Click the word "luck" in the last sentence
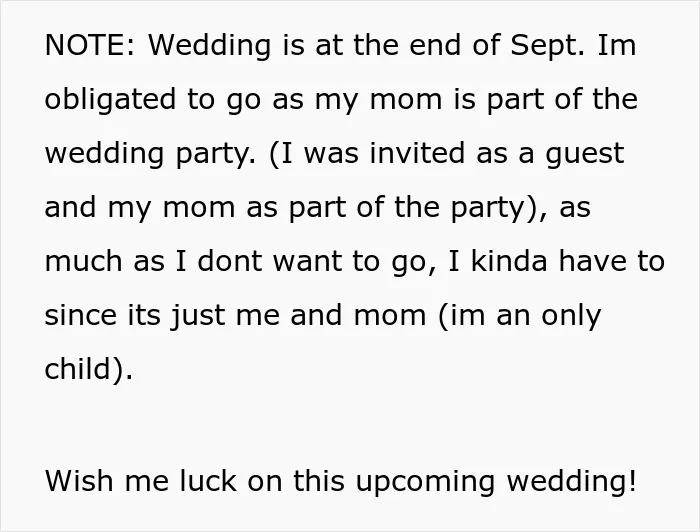Screen dimensions: 700x532 tap(208, 481)
